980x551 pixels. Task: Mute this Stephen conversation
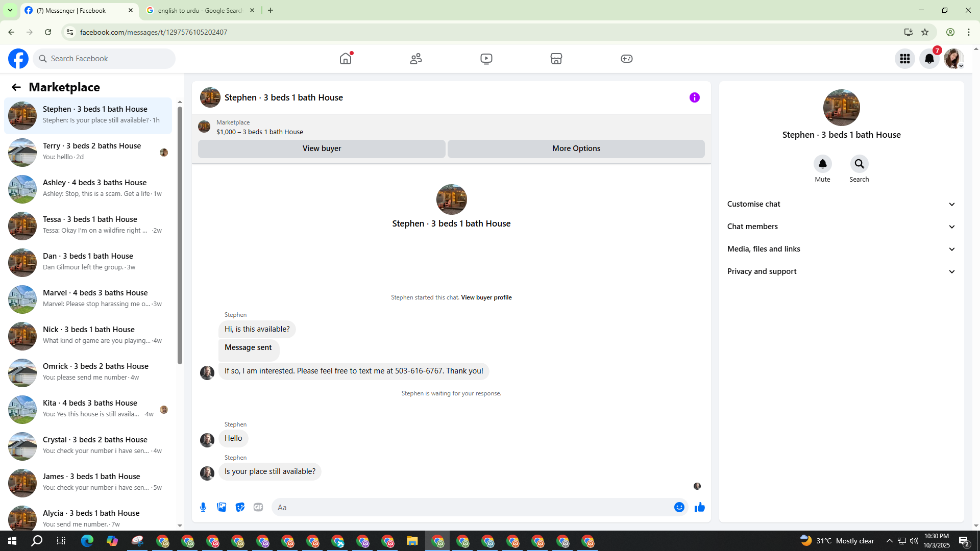coord(823,164)
